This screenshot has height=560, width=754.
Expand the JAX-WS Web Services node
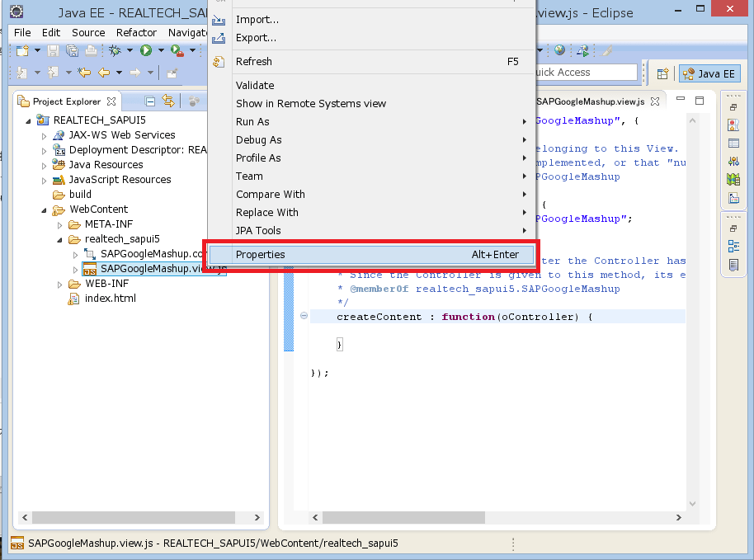(x=44, y=136)
